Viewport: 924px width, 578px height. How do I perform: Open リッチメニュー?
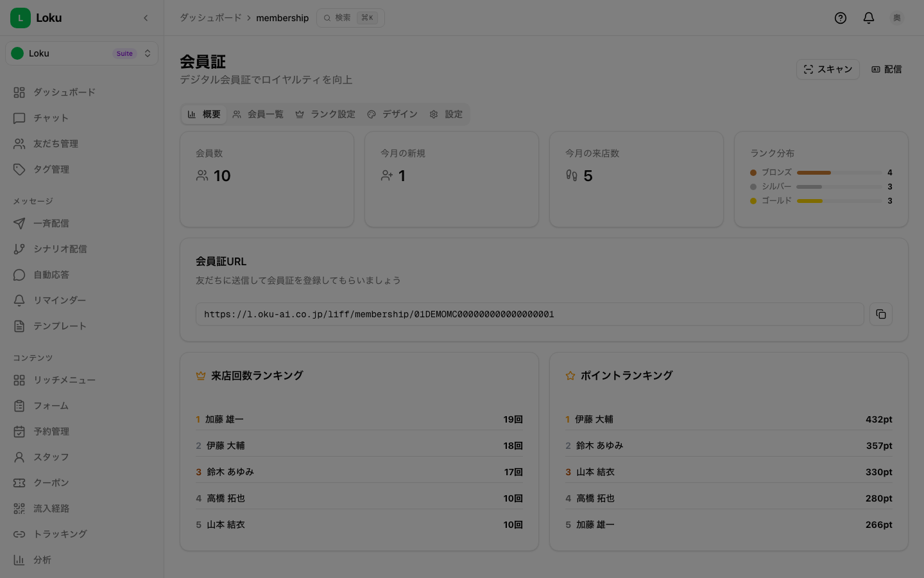coord(81,380)
